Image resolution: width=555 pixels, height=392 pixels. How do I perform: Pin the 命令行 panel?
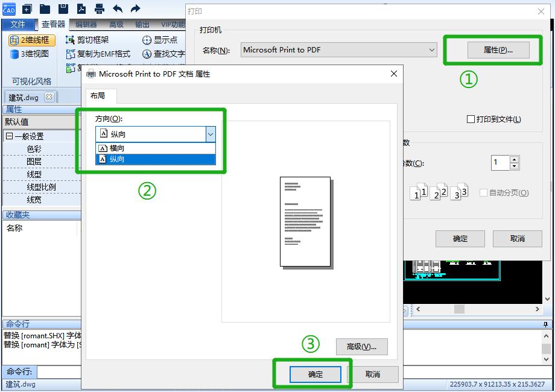click(545, 324)
